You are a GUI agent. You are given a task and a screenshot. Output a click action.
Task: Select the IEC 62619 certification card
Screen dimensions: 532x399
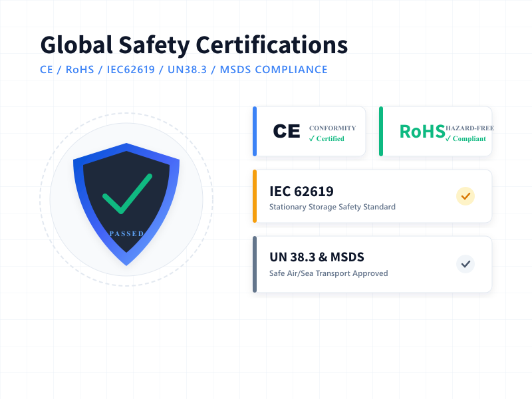coord(372,196)
